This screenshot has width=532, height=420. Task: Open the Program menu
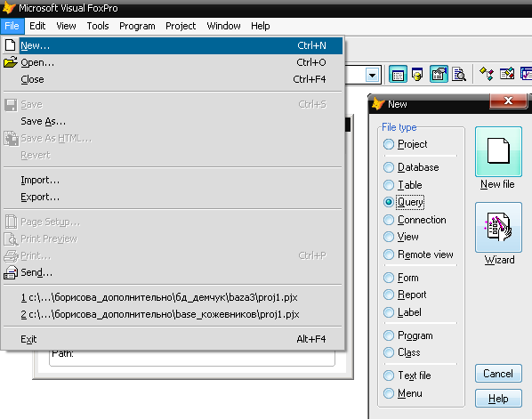(137, 26)
